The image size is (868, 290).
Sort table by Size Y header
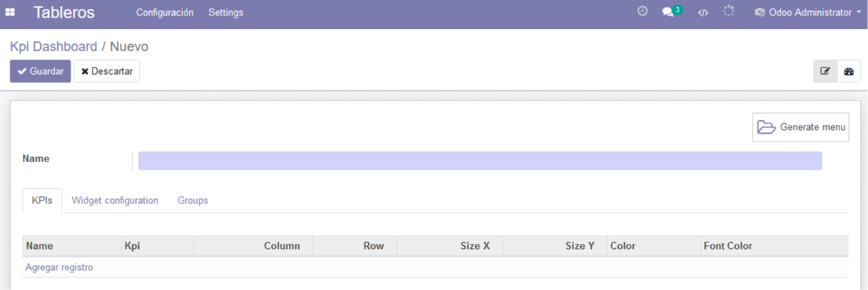pos(555,246)
